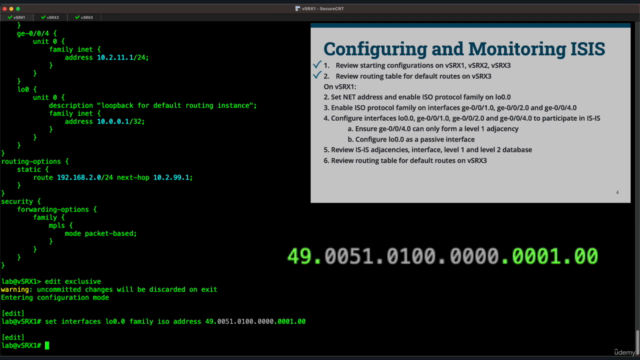
Task: Switch to the vSRX3 session tab
Action: pos(84,18)
